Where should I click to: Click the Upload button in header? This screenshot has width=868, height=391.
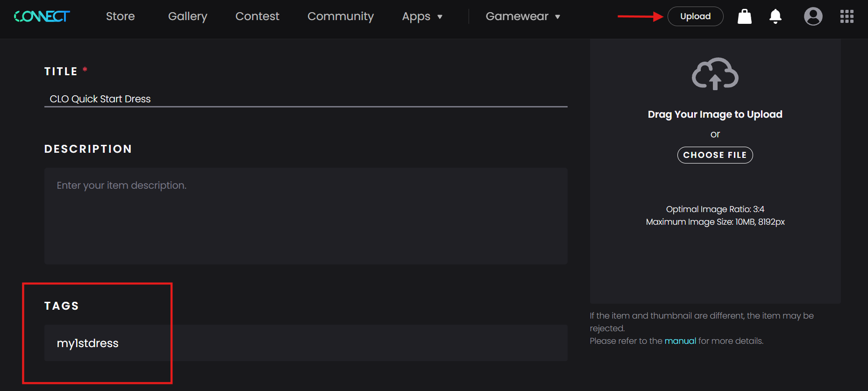point(695,16)
